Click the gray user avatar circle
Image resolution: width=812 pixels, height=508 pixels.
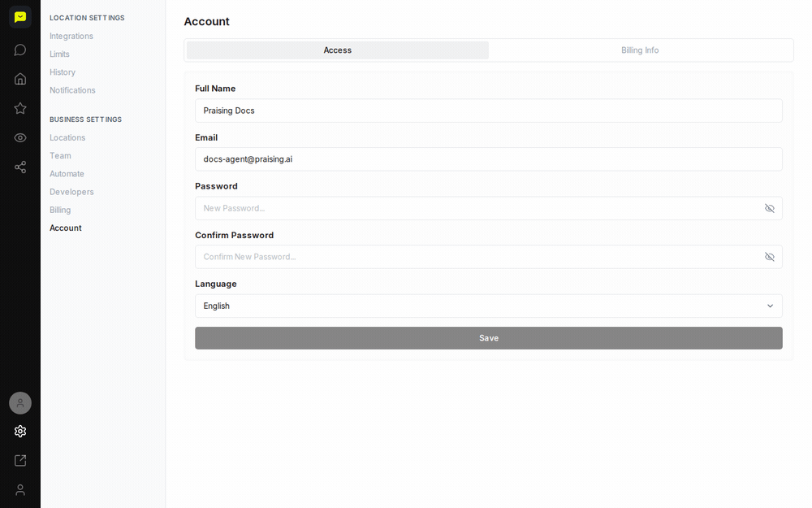pyautogui.click(x=20, y=403)
